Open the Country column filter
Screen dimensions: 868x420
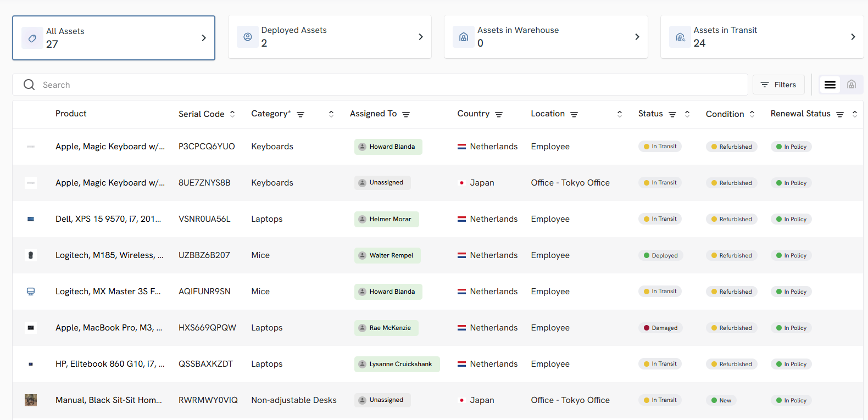tap(499, 114)
